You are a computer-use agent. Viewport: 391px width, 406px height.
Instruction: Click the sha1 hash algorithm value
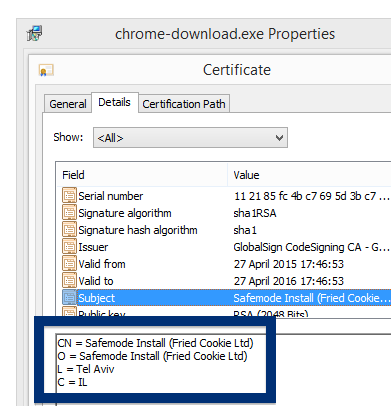pyautogui.click(x=245, y=230)
